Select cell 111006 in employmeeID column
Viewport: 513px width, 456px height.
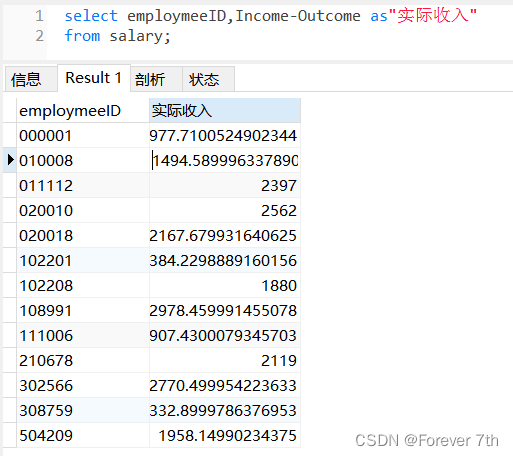[x=83, y=335]
